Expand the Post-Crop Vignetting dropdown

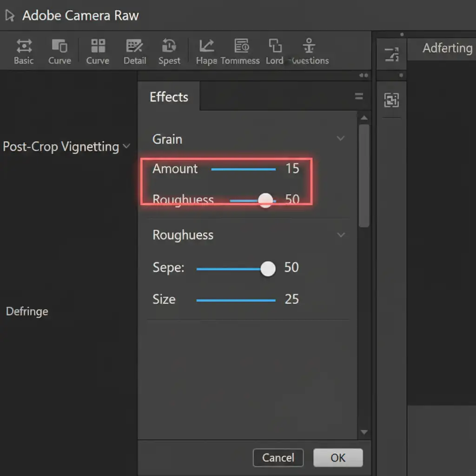[126, 147]
